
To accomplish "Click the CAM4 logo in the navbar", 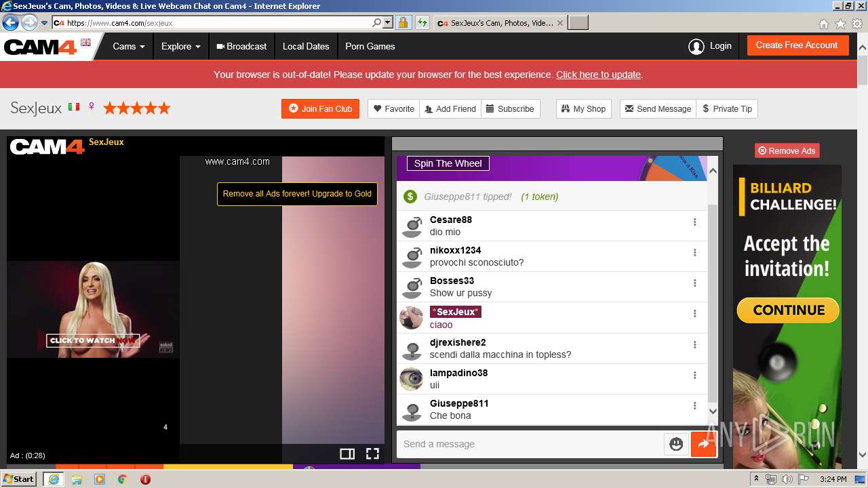I will (41, 47).
